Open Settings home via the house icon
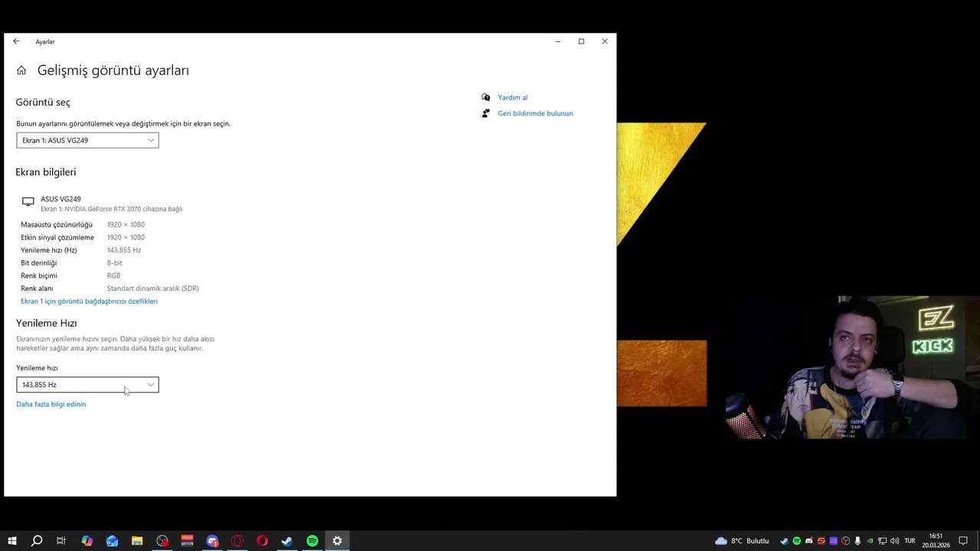This screenshot has width=980, height=551. [x=21, y=70]
